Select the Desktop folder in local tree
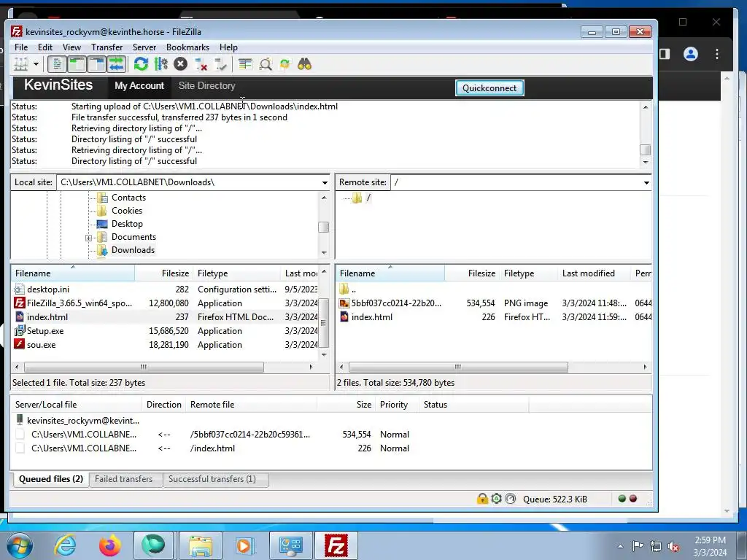 127,224
